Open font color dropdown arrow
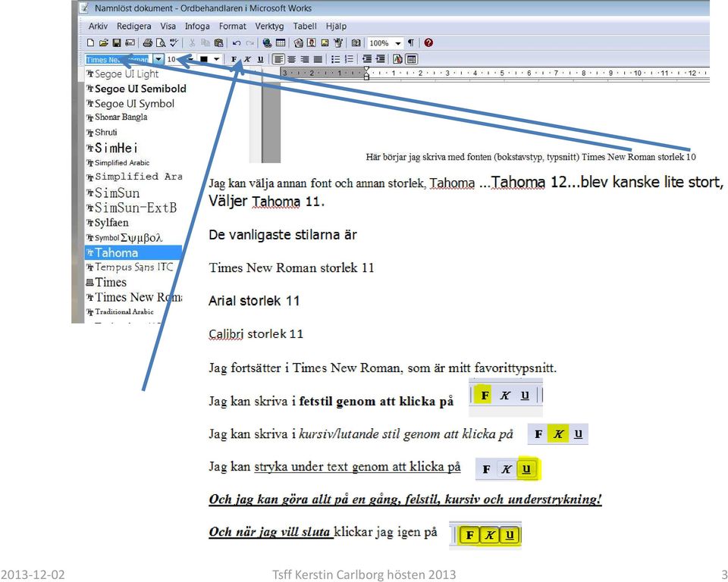The height and width of the screenshot is (582, 728). [x=216, y=59]
